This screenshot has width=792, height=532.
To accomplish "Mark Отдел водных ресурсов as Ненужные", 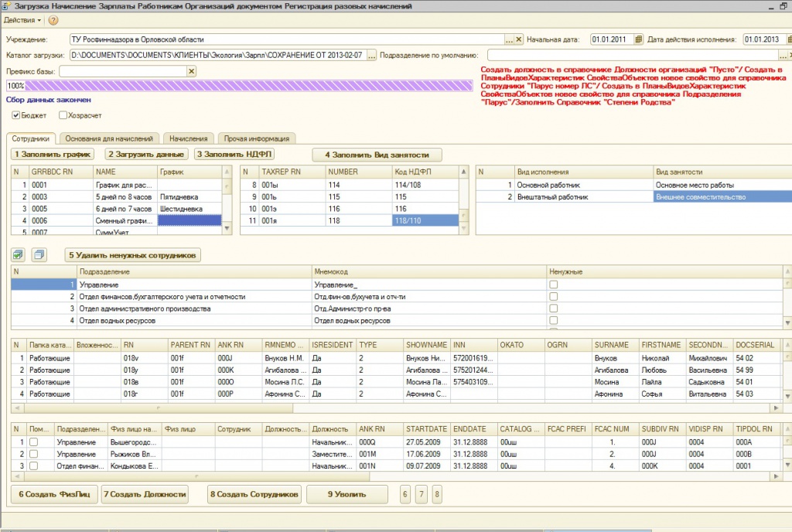I will pyautogui.click(x=554, y=320).
